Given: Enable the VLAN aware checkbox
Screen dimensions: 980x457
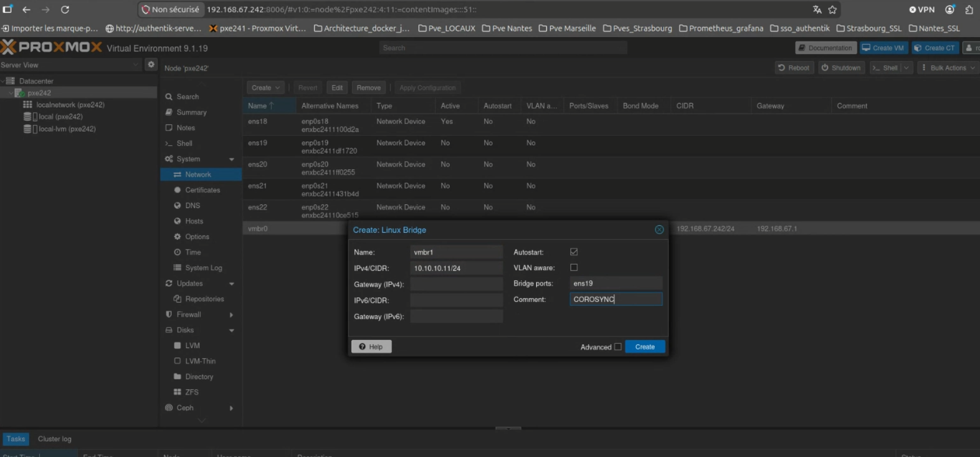Looking at the screenshot, I should (x=574, y=267).
